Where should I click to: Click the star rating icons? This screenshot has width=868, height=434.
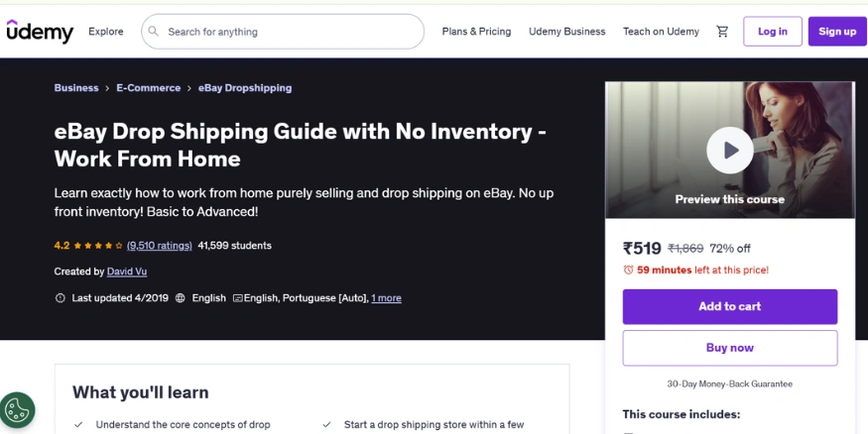[98, 246]
